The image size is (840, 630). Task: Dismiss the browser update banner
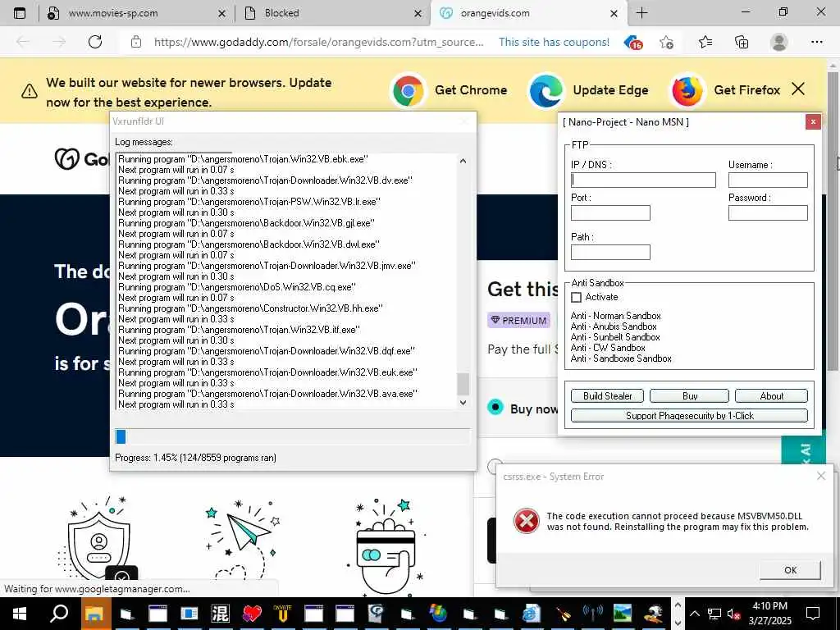coord(798,89)
